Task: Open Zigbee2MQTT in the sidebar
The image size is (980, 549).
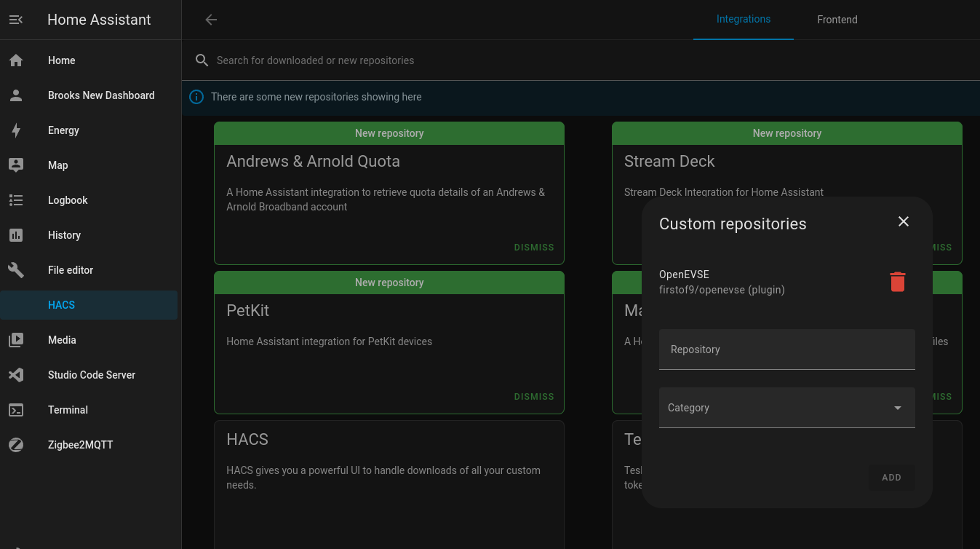Action: [x=89, y=445]
